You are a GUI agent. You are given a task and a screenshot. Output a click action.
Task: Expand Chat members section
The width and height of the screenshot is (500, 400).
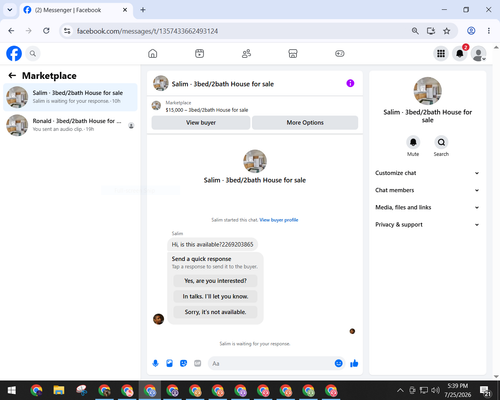[427, 190]
